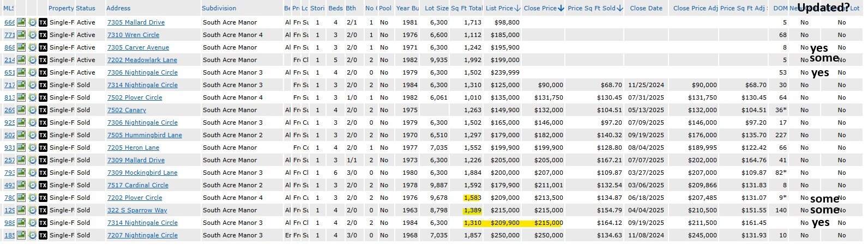Sort by the Address column header
The height and width of the screenshot is (245, 868).
coord(118,9)
